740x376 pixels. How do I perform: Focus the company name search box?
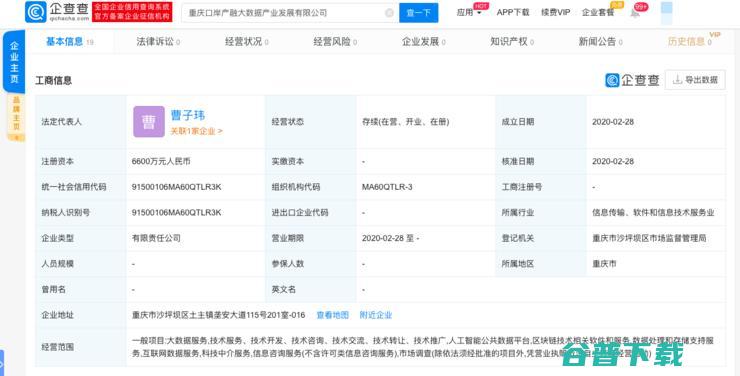[x=290, y=13]
